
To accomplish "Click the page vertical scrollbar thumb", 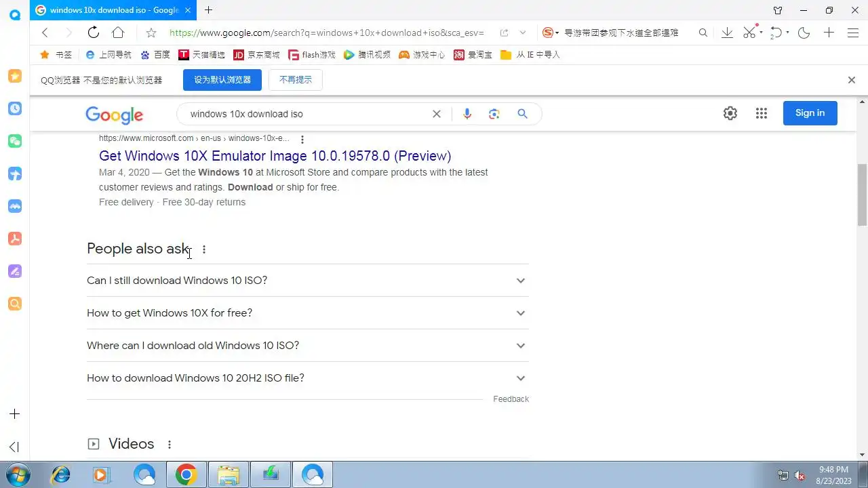I will coord(862,195).
